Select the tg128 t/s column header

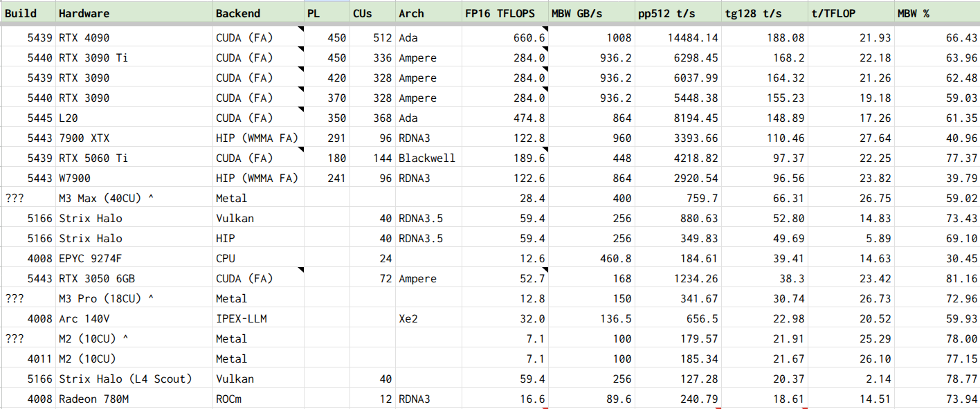click(765, 13)
